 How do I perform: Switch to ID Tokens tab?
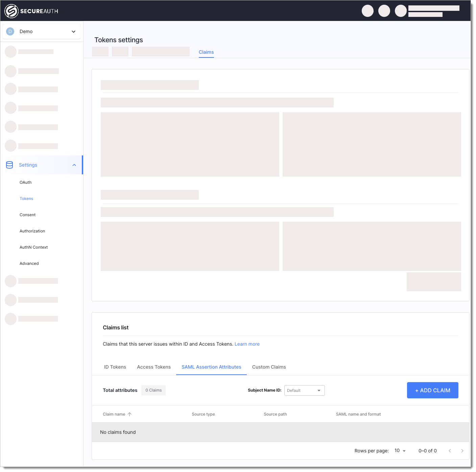(x=115, y=367)
